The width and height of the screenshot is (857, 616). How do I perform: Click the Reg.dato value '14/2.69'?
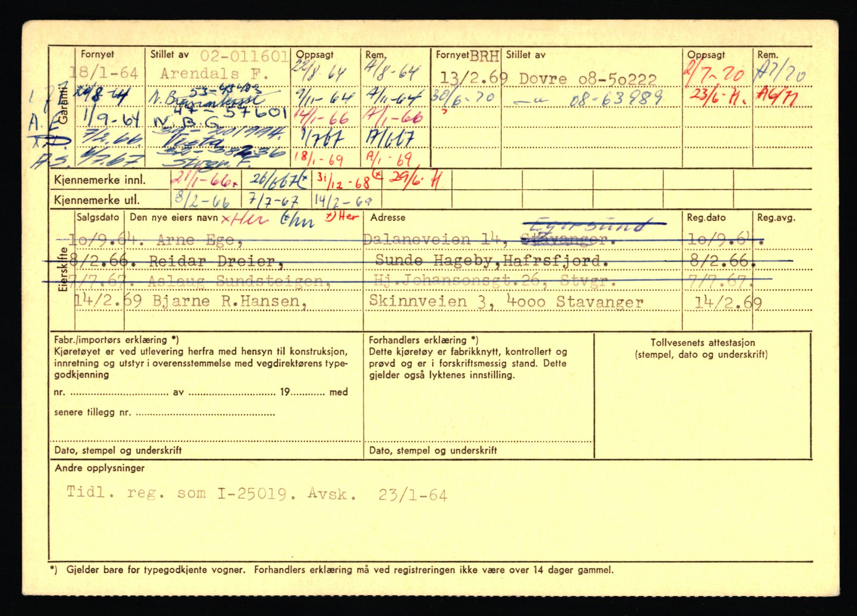[x=728, y=303]
